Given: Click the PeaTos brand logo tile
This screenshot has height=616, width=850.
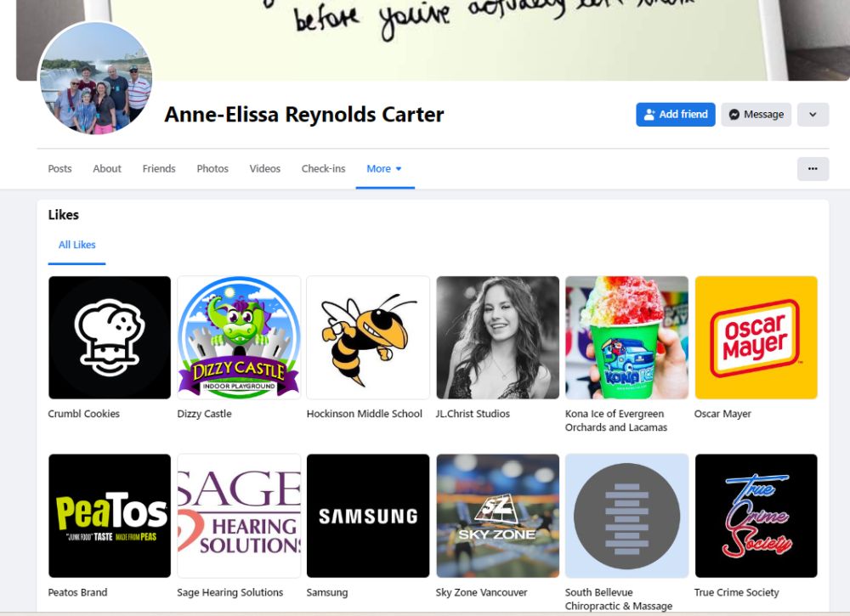Looking at the screenshot, I should tap(110, 516).
